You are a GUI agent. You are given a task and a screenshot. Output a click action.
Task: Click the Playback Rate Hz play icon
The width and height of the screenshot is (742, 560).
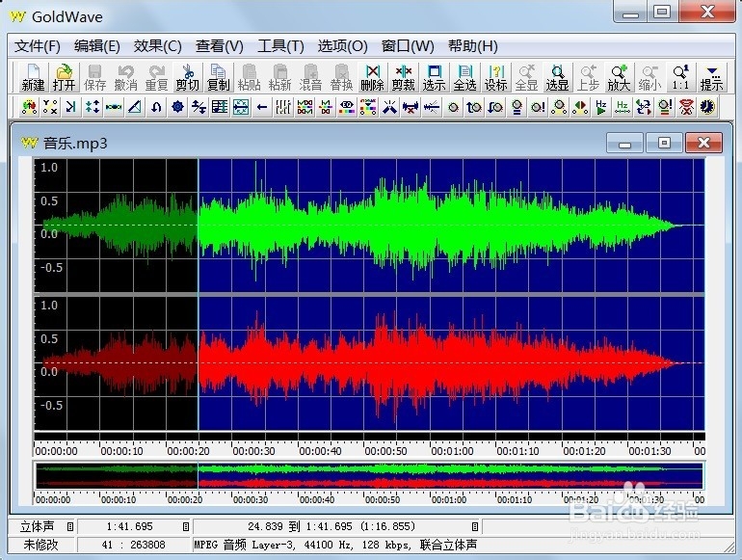click(x=601, y=107)
